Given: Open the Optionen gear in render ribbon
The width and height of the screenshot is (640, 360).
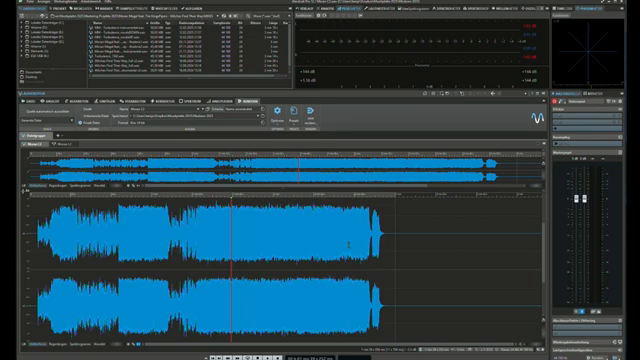Looking at the screenshot, I should [x=277, y=111].
